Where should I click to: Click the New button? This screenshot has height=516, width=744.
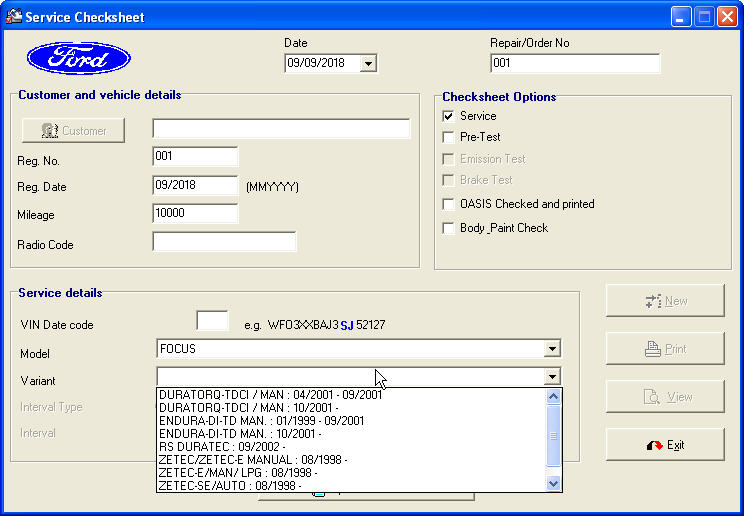tap(665, 301)
